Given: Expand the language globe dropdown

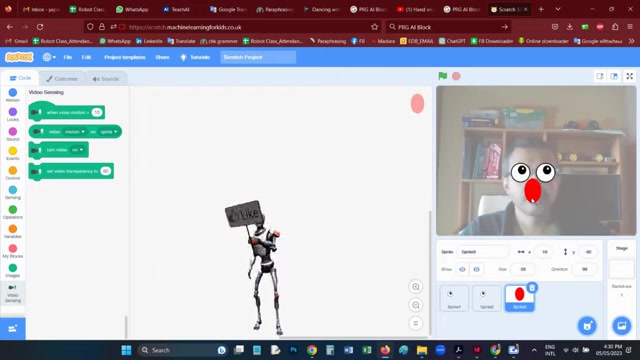Looking at the screenshot, I should tap(49, 57).
